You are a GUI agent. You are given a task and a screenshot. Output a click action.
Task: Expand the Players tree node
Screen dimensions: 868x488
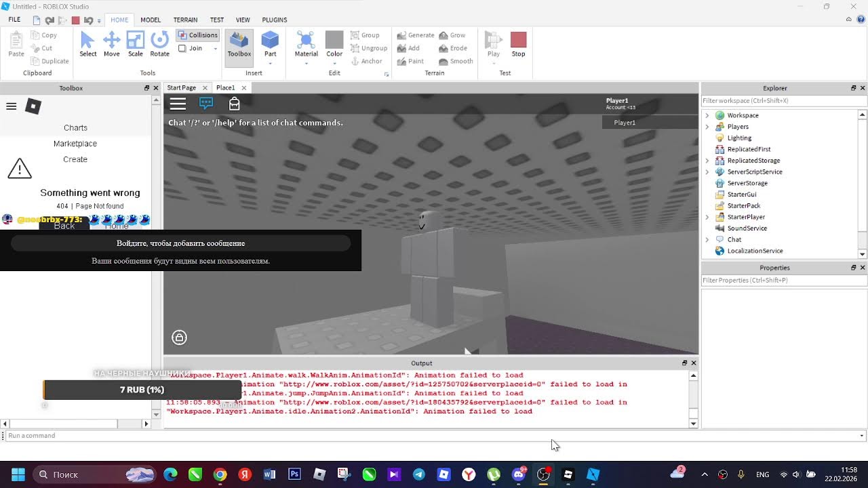click(707, 127)
